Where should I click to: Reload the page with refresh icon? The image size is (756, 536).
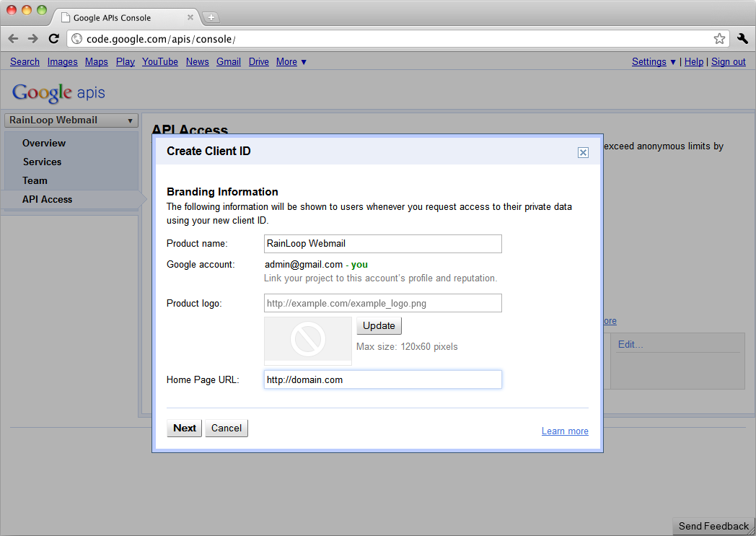coord(53,39)
